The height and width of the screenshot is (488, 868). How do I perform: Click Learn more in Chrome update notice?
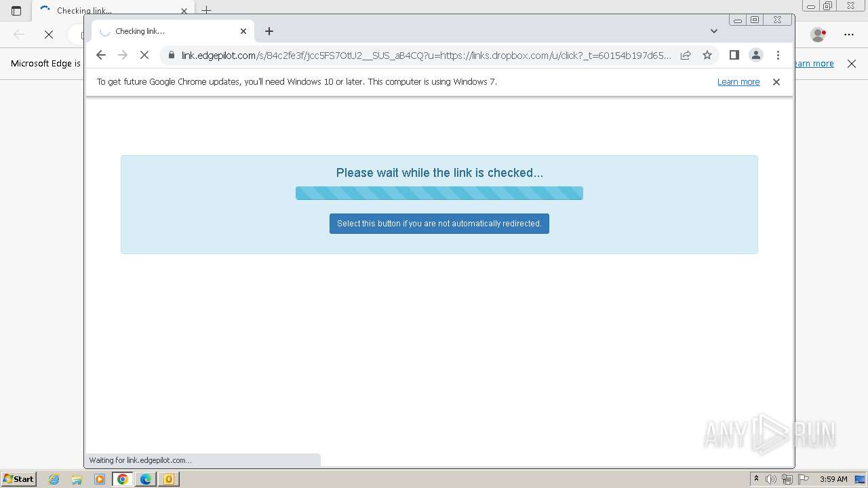[x=738, y=82]
